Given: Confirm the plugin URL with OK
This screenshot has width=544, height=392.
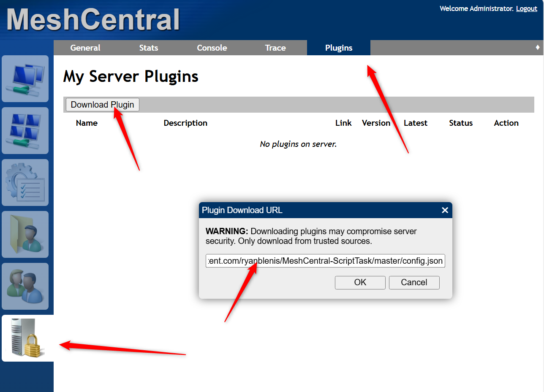Looking at the screenshot, I should pyautogui.click(x=360, y=283).
